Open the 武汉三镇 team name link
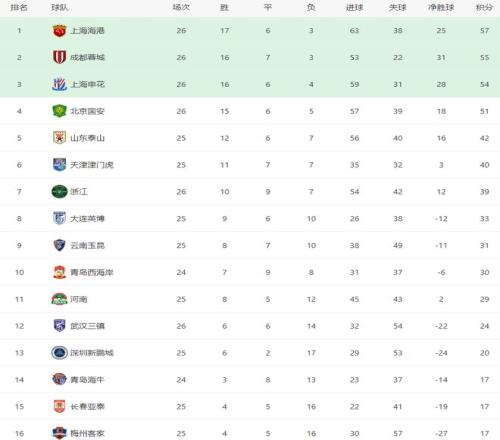500x440 pixels. click(x=87, y=326)
